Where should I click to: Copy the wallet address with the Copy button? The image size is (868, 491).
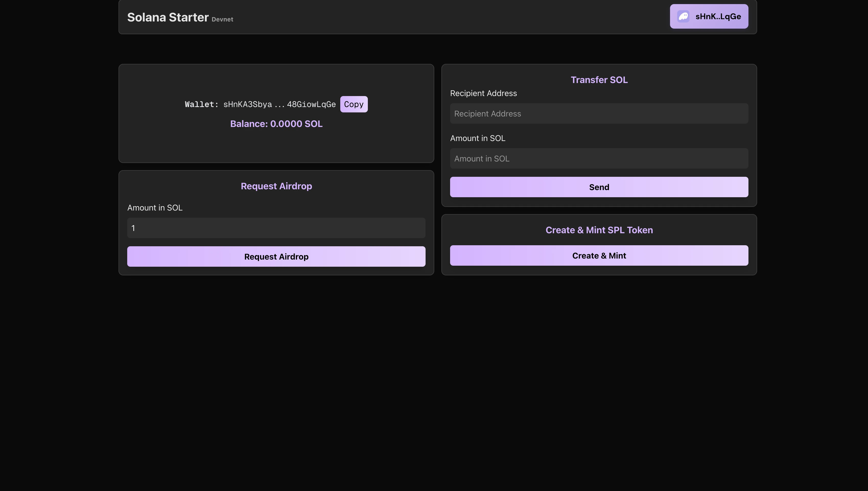[x=354, y=104]
